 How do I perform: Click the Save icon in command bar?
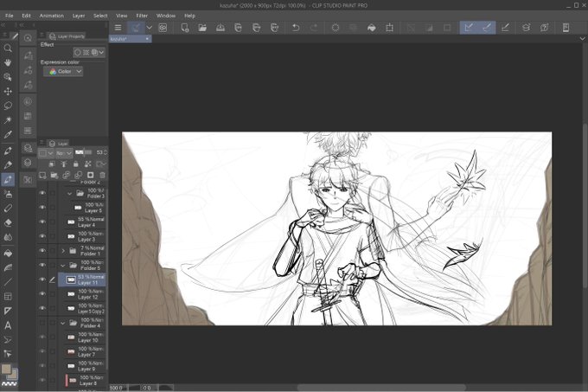tap(220, 28)
